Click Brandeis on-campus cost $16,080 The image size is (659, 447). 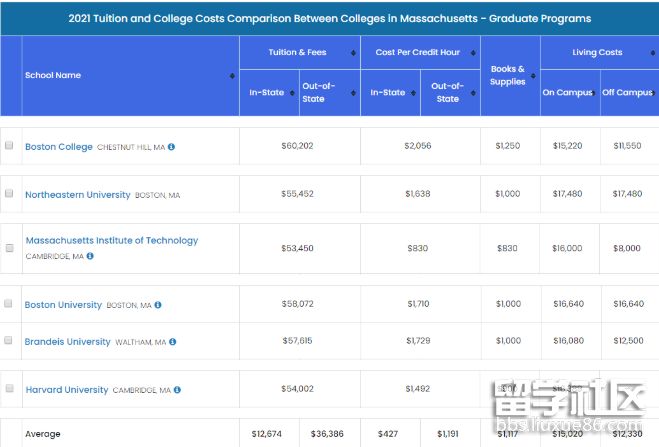(x=568, y=341)
